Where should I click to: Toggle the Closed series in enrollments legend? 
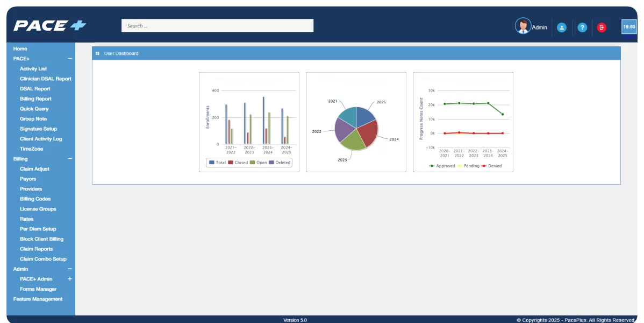238,162
